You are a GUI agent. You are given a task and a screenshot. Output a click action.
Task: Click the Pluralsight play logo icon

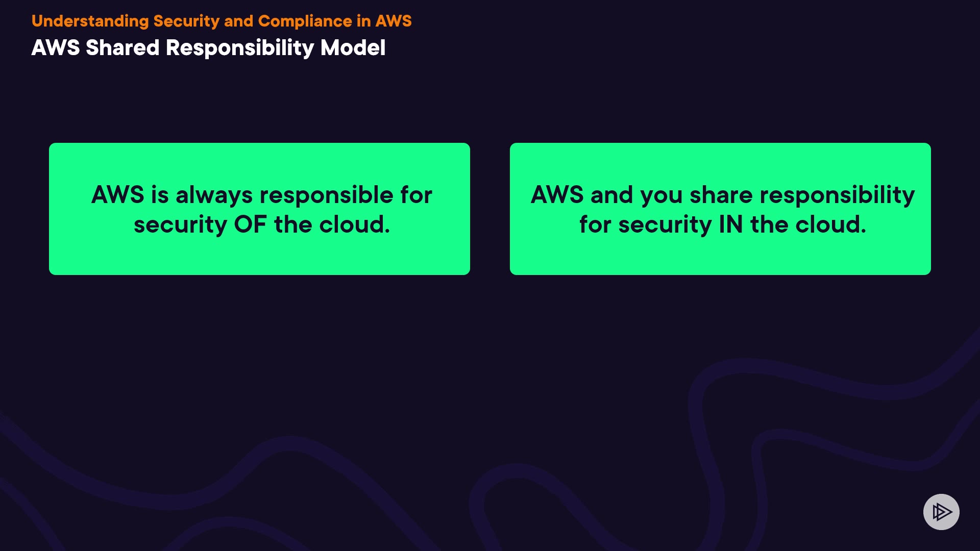pyautogui.click(x=941, y=512)
